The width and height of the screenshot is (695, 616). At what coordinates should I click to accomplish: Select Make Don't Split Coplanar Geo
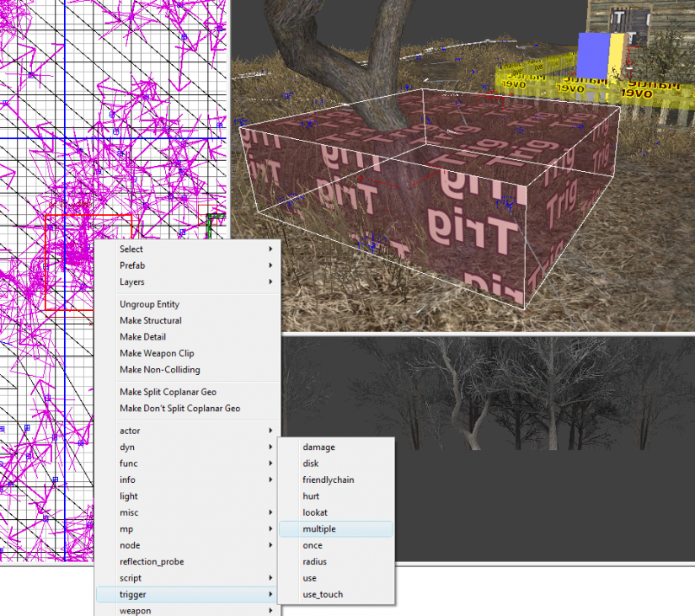tap(179, 409)
